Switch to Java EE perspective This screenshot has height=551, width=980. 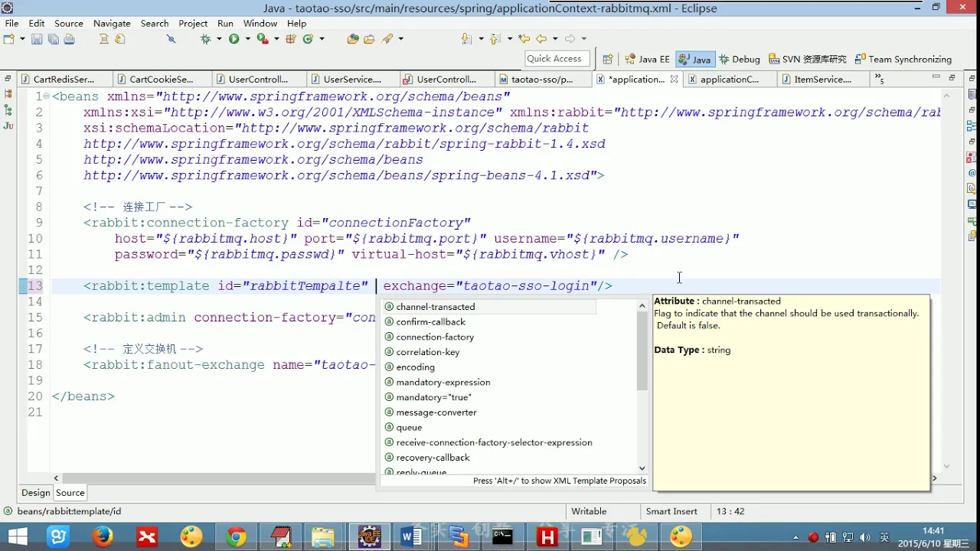point(647,59)
